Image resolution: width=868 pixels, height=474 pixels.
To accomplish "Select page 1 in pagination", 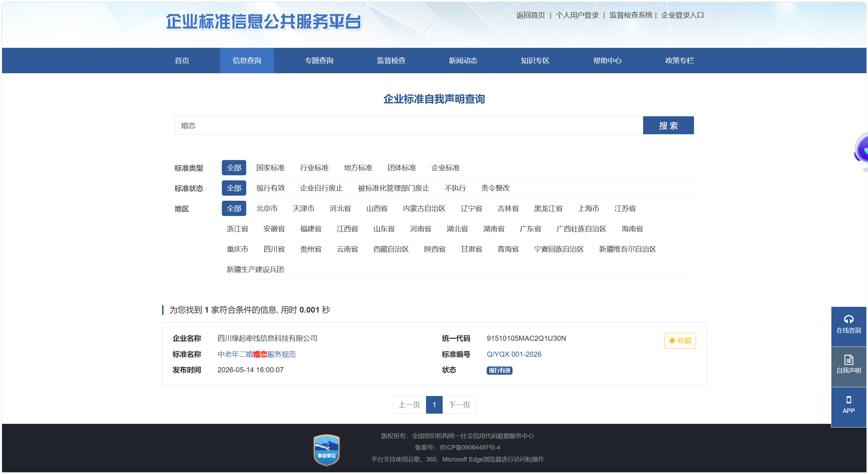I will point(434,405).
